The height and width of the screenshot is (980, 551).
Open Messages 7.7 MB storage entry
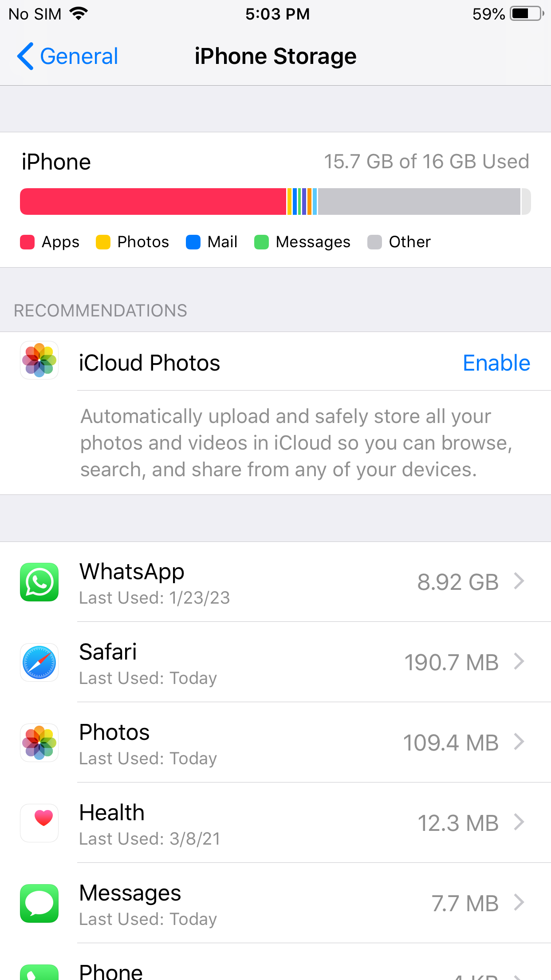[x=275, y=903]
